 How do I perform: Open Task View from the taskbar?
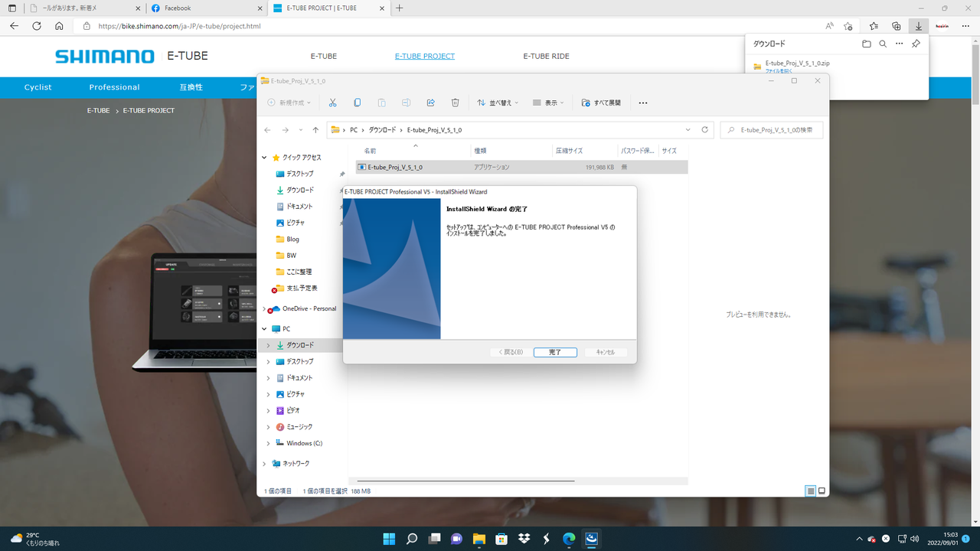434,539
